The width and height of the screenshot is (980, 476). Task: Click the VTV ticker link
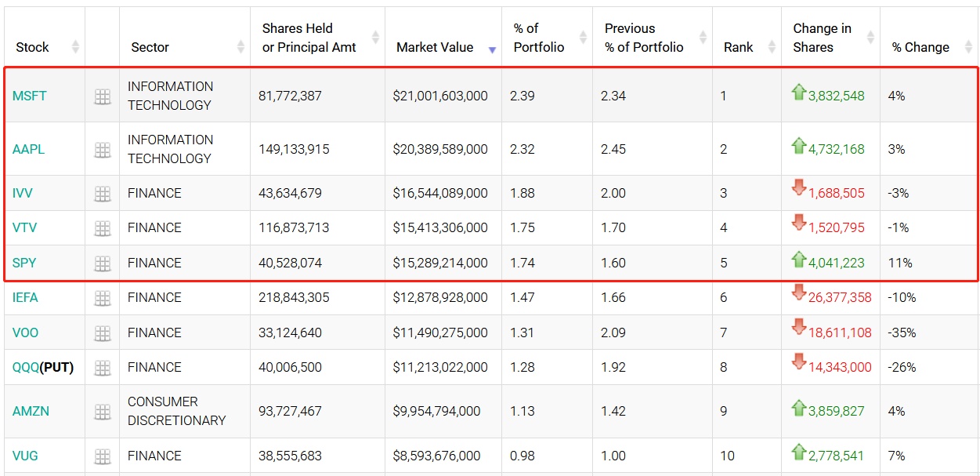(24, 228)
